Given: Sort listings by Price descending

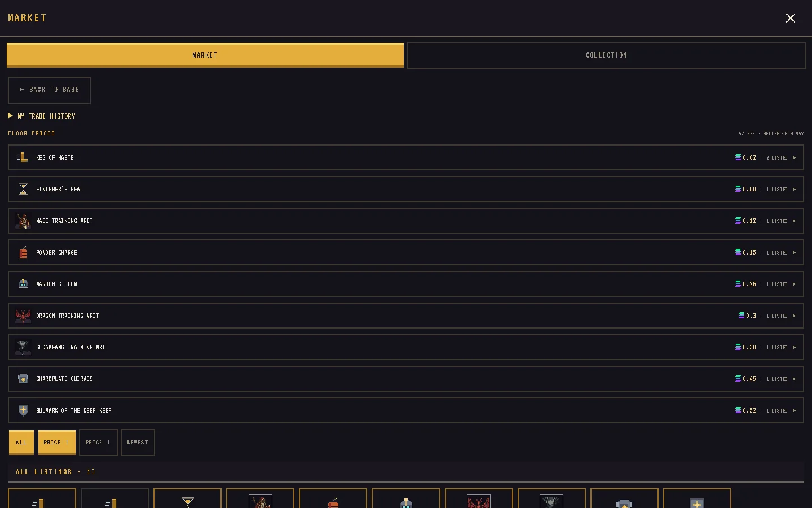Looking at the screenshot, I should pos(99,443).
